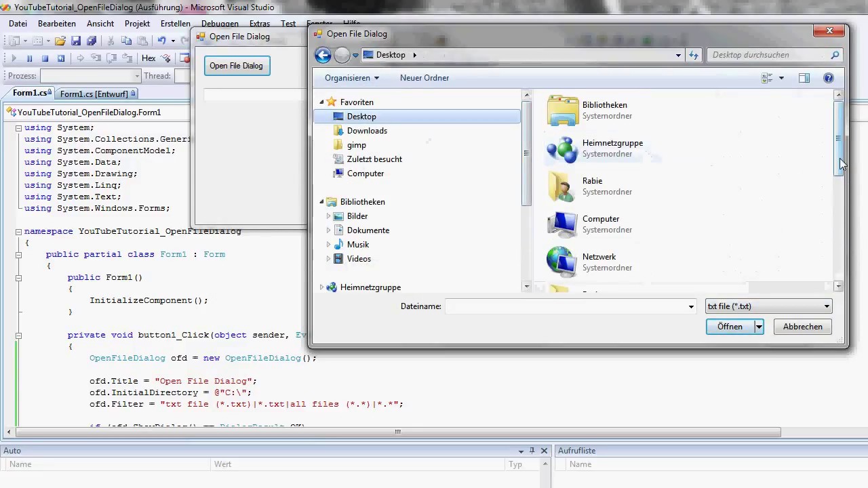Undo last action in Visual Studio
The width and height of the screenshot is (868, 488).
[x=162, y=41]
